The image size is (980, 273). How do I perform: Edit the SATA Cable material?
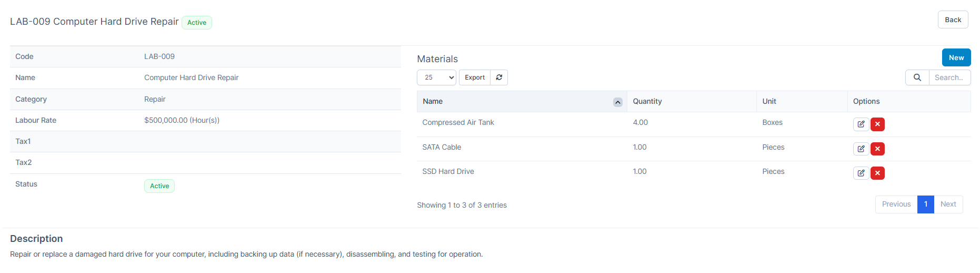coord(861,149)
